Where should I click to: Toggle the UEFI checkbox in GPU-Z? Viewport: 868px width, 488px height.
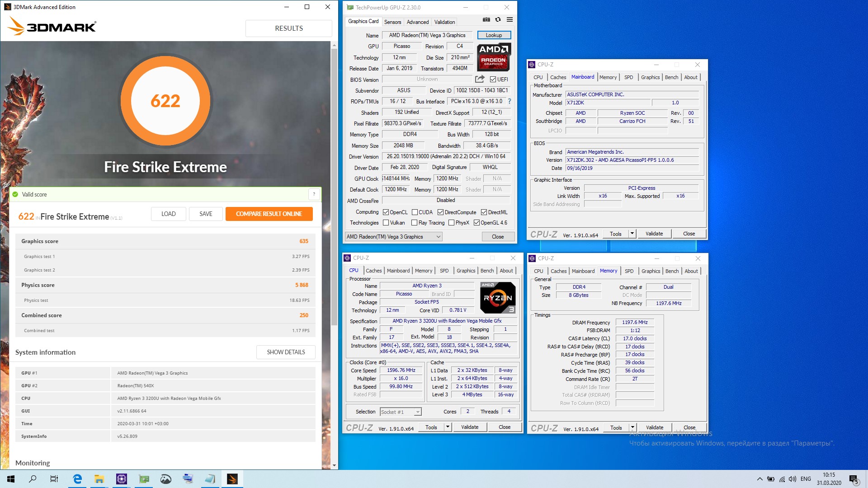493,79
